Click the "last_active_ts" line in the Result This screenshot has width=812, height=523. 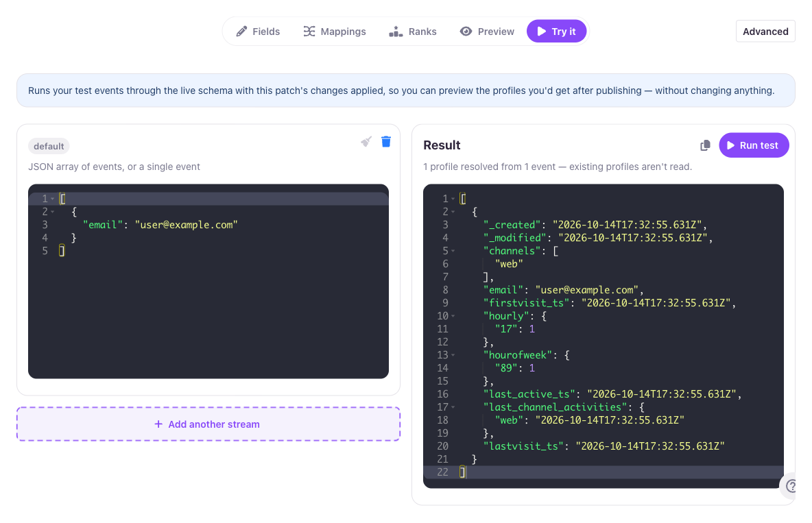coord(612,394)
